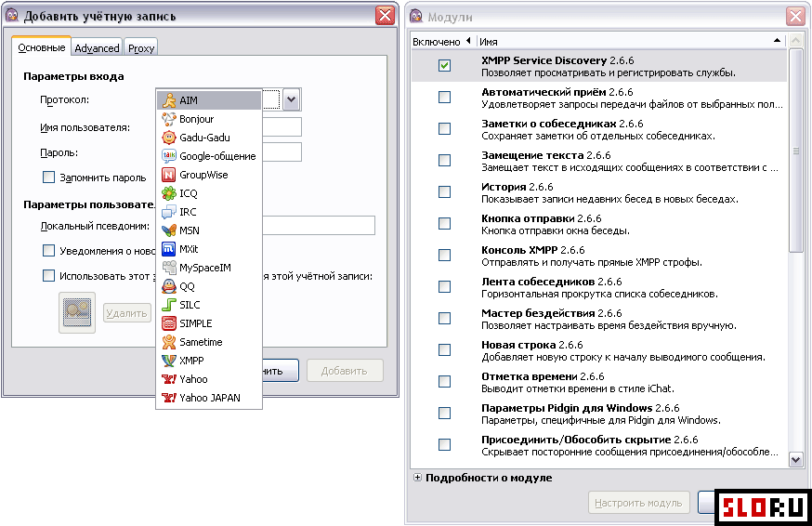Click the Имя пользователя input field
Image resolution: width=812 pixels, height=526 pixels.
tap(282, 127)
